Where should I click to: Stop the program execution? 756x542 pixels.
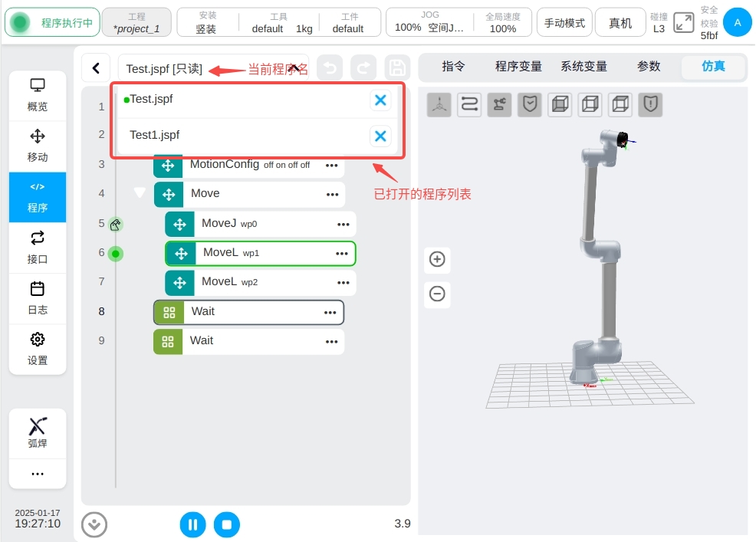pos(226,524)
